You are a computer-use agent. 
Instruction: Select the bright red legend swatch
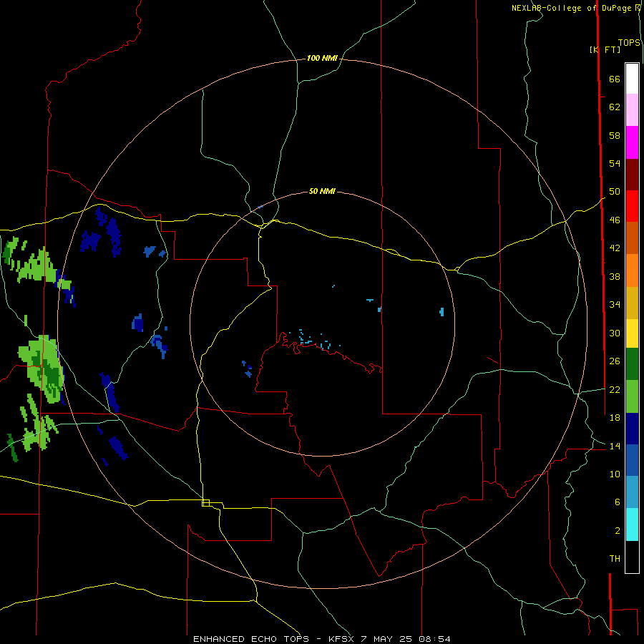(632, 206)
